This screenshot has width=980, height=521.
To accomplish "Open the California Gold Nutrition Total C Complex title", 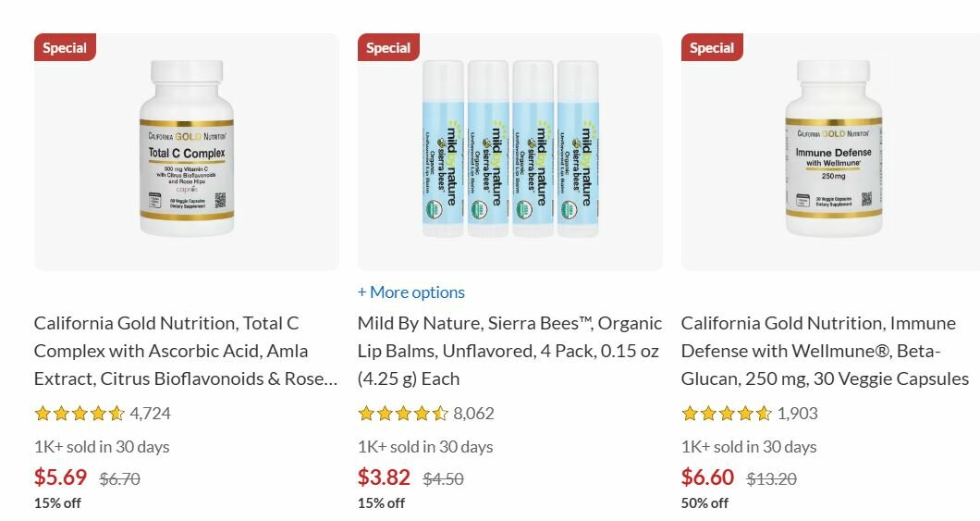I will pos(186,351).
